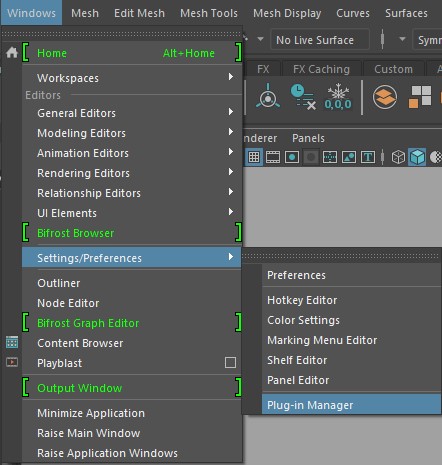
Task: Open Content Browser from the menu
Action: 132,343
